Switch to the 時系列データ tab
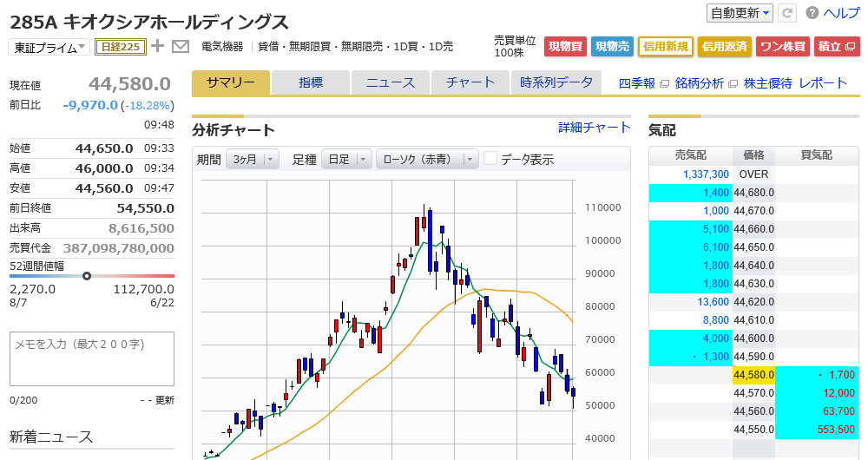 pos(556,83)
